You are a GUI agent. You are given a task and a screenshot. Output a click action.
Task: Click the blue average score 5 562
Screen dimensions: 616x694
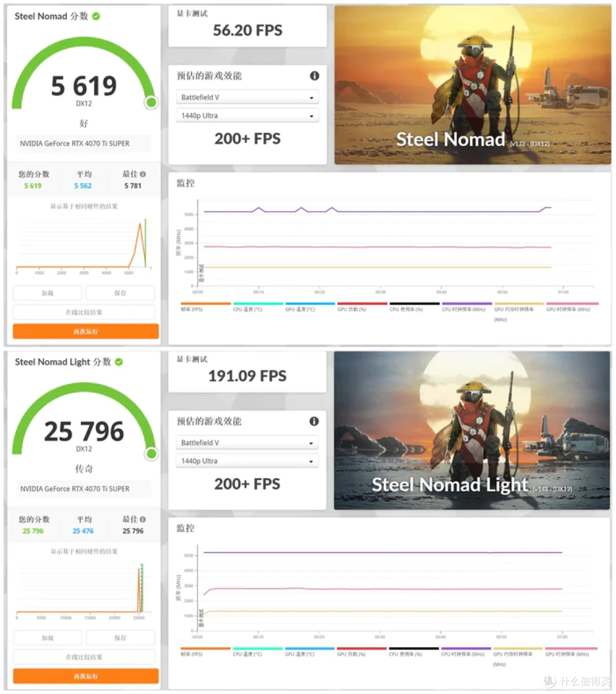83,186
